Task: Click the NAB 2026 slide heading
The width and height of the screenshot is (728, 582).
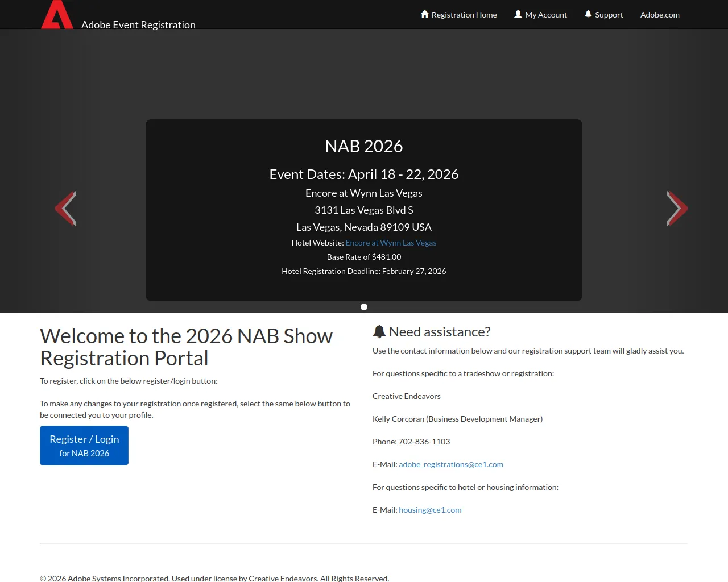Action: [x=364, y=146]
